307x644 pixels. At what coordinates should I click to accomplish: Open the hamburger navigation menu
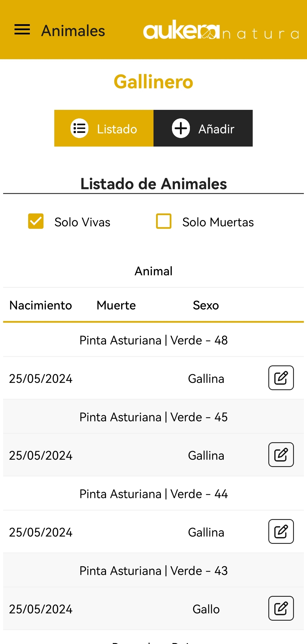22,30
